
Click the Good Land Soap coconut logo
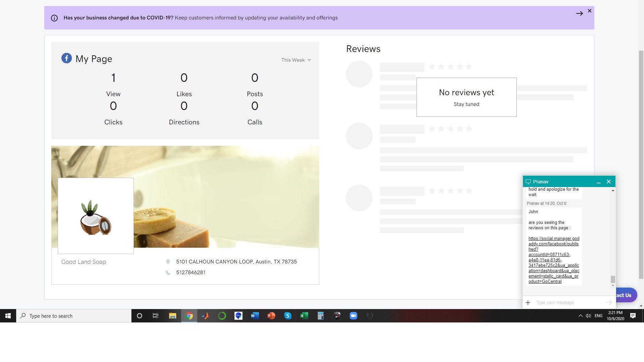pos(96,216)
